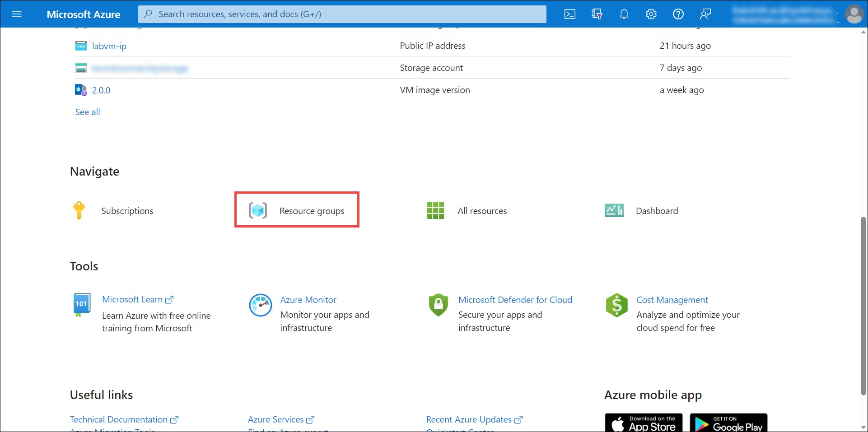The width and height of the screenshot is (868, 432).
Task: Click the Subscriptions key icon
Action: coord(79,210)
